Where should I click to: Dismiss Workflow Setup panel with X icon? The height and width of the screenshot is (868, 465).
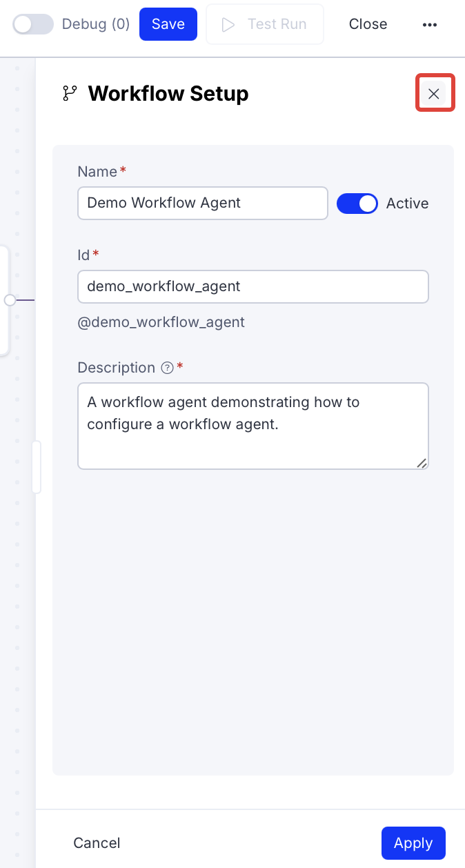tap(434, 94)
